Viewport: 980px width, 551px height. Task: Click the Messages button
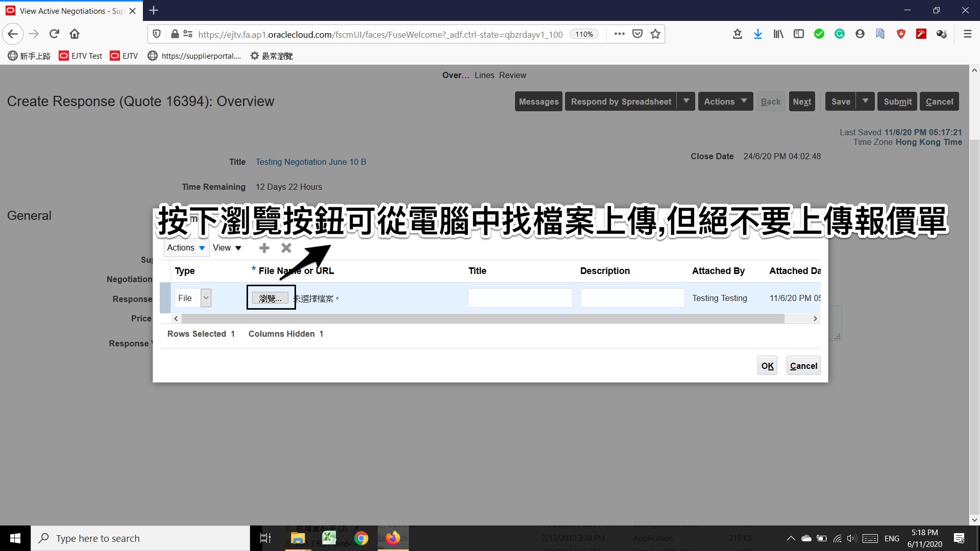538,102
